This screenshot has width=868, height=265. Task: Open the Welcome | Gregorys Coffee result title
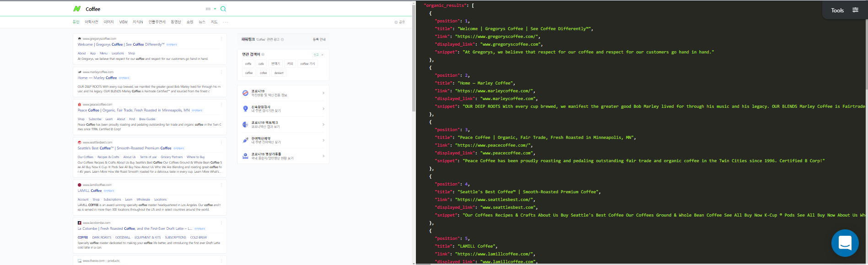[x=121, y=44]
